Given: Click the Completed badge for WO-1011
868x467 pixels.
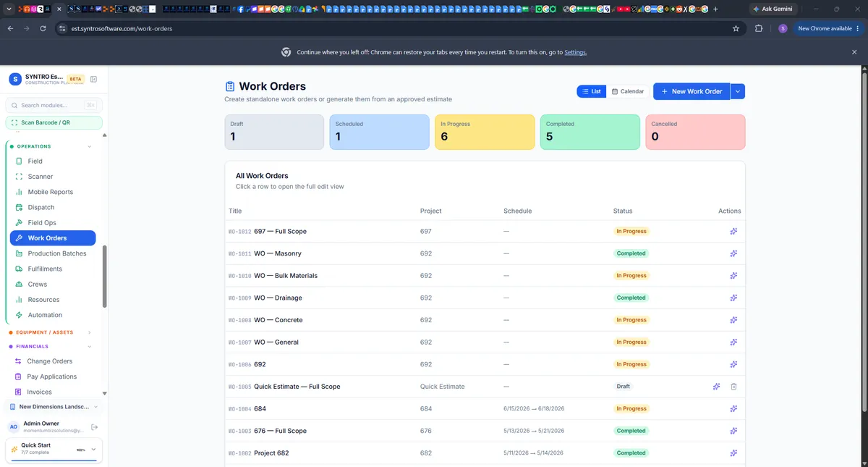Looking at the screenshot, I should pos(631,253).
